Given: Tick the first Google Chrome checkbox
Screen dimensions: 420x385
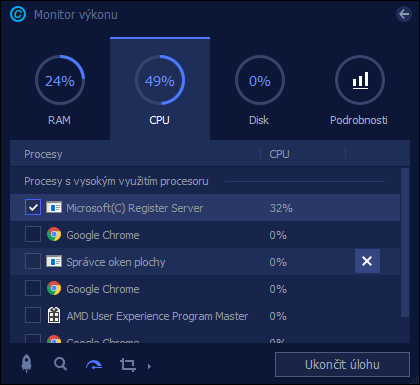Looking at the screenshot, I should point(33,234).
